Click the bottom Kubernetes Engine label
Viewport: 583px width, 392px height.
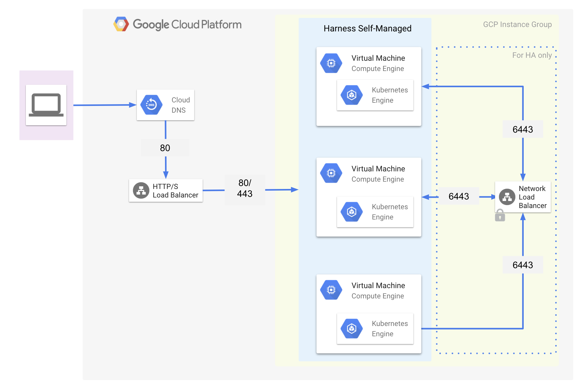pyautogui.click(x=390, y=329)
